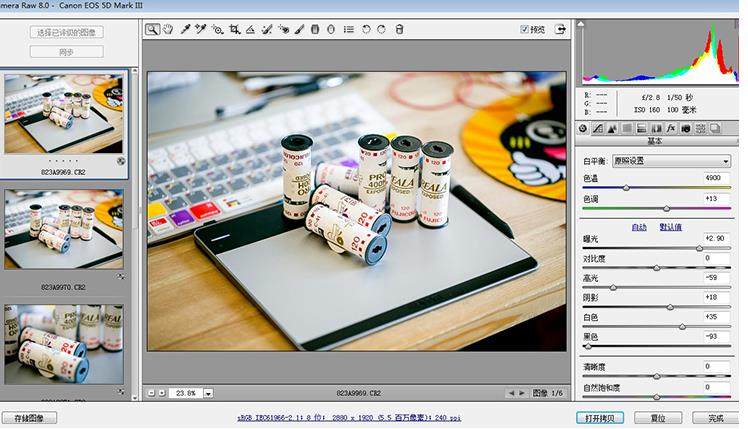Switch to the Basic panel tab

tap(583, 128)
